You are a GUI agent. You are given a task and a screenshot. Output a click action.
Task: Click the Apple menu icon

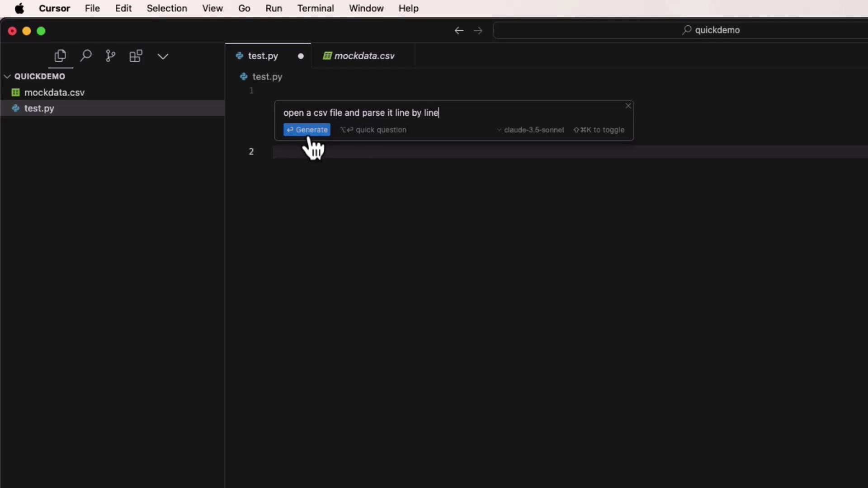19,8
